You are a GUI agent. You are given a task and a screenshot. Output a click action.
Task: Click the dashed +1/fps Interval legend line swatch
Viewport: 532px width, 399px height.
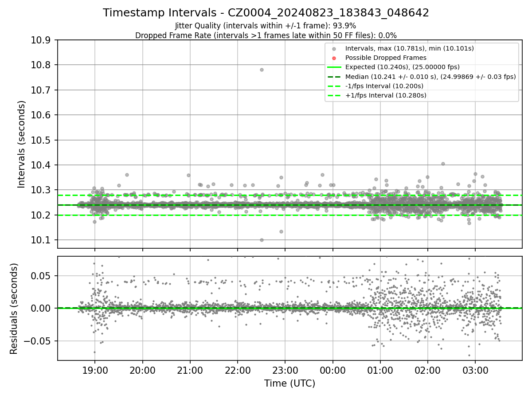pos(334,95)
